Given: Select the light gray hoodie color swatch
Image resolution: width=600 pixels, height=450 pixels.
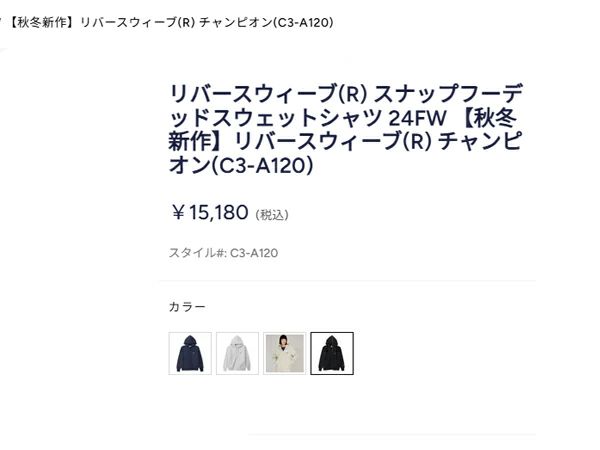Looking at the screenshot, I should (x=237, y=353).
